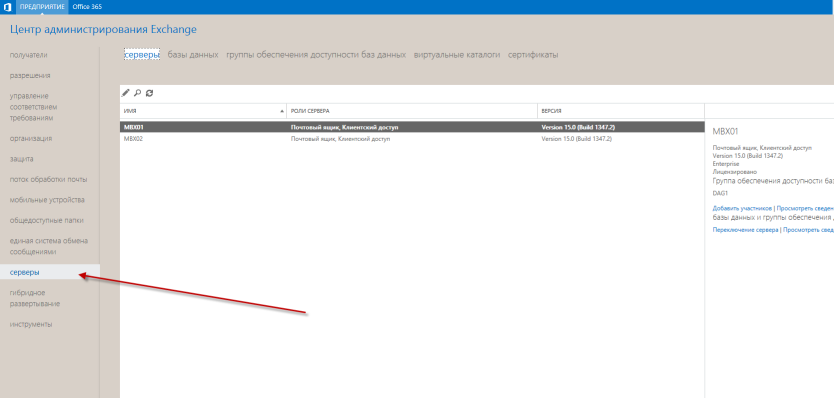
Task: Select the MBX02 server row
Action: pos(412,139)
